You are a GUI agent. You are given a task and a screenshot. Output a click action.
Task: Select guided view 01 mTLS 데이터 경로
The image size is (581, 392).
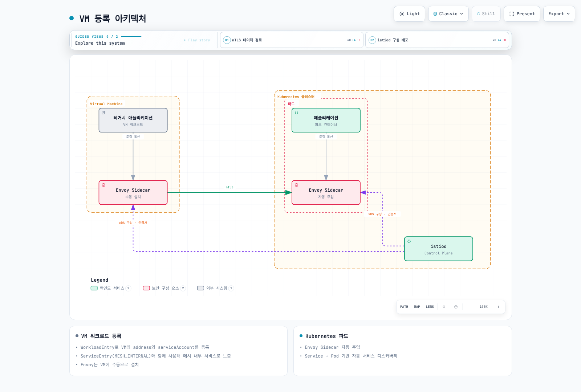[292, 40]
